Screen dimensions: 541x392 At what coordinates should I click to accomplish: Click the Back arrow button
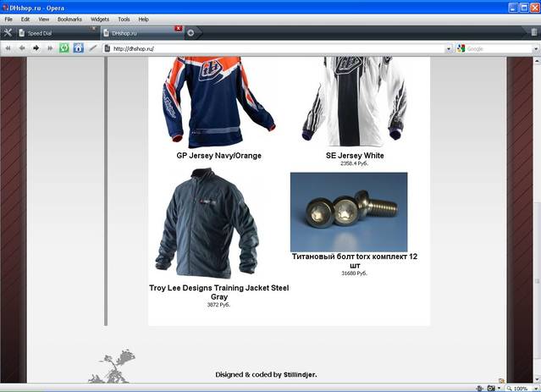(22, 48)
